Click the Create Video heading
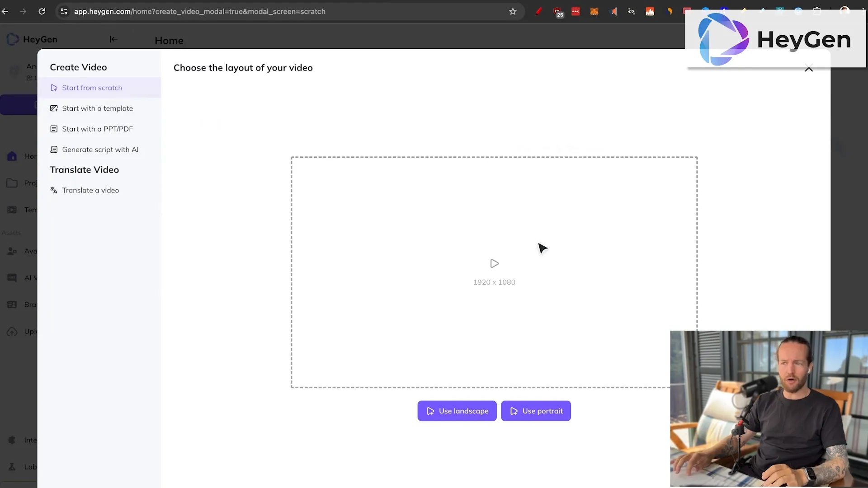The image size is (868, 488). pyautogui.click(x=78, y=67)
